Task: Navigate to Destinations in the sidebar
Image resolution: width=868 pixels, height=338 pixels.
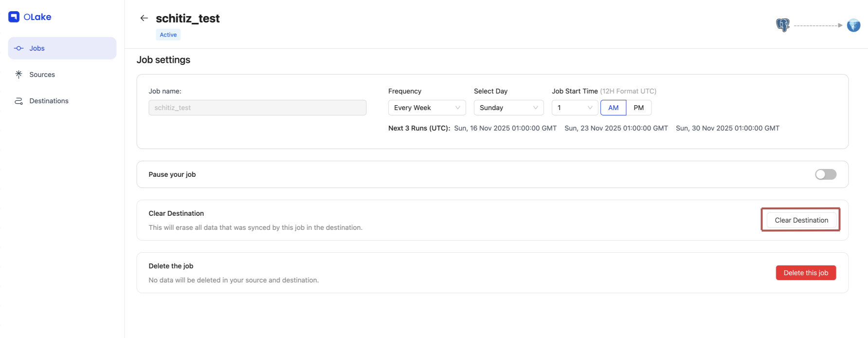Action: [x=49, y=101]
